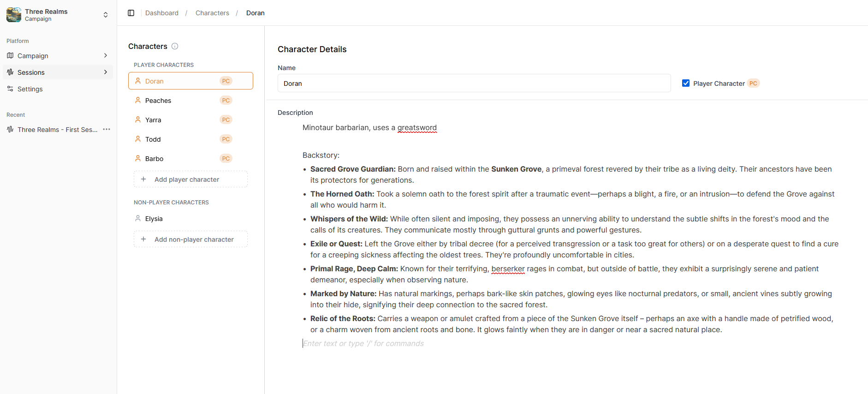Uncheck the Player Character checkbox
Image resolution: width=868 pixels, height=394 pixels.
(686, 84)
